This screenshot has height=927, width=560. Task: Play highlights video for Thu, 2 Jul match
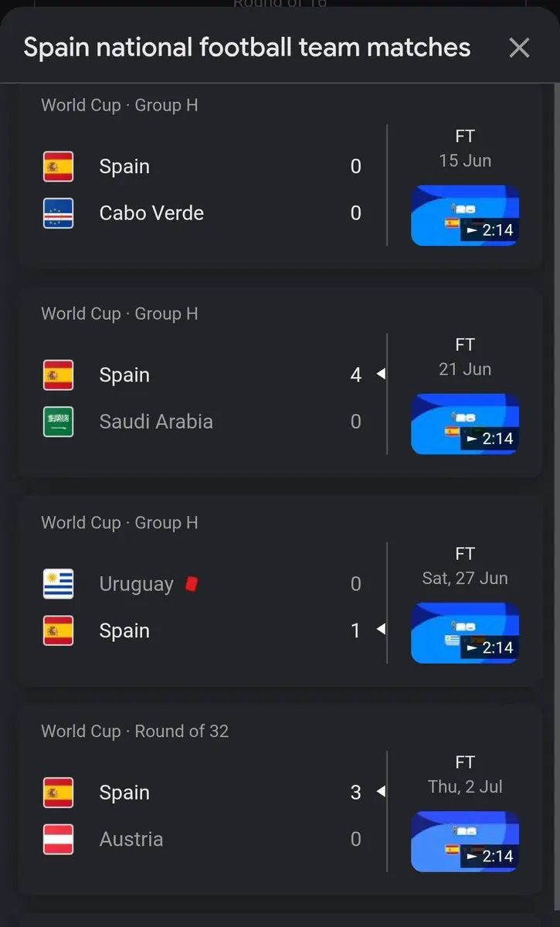coord(465,841)
